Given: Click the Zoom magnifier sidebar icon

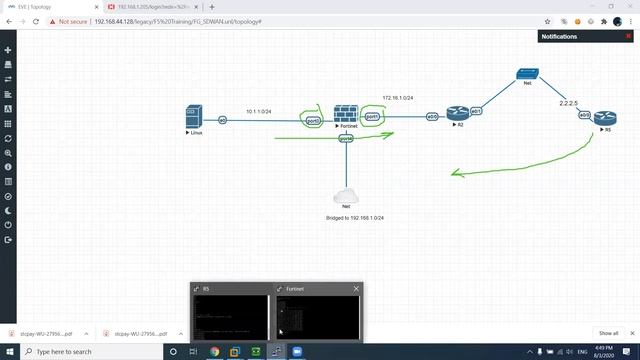Looking at the screenshot, I should click(8, 153).
